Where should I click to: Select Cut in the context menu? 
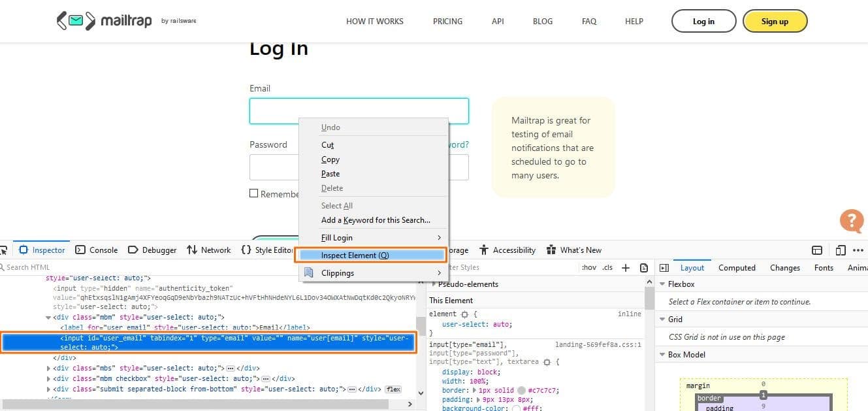tap(374, 145)
